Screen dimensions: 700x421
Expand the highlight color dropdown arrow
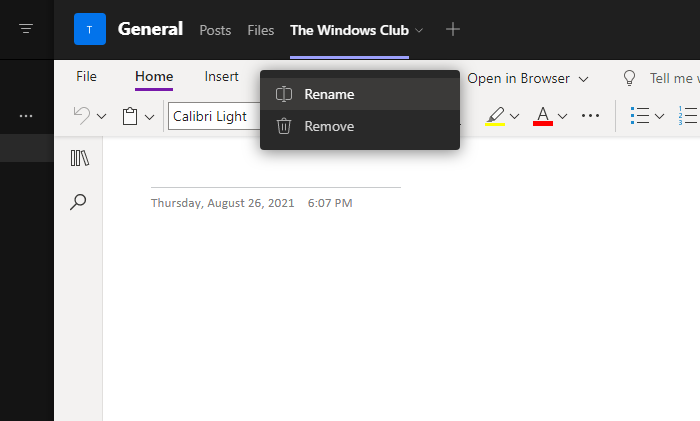click(x=515, y=116)
